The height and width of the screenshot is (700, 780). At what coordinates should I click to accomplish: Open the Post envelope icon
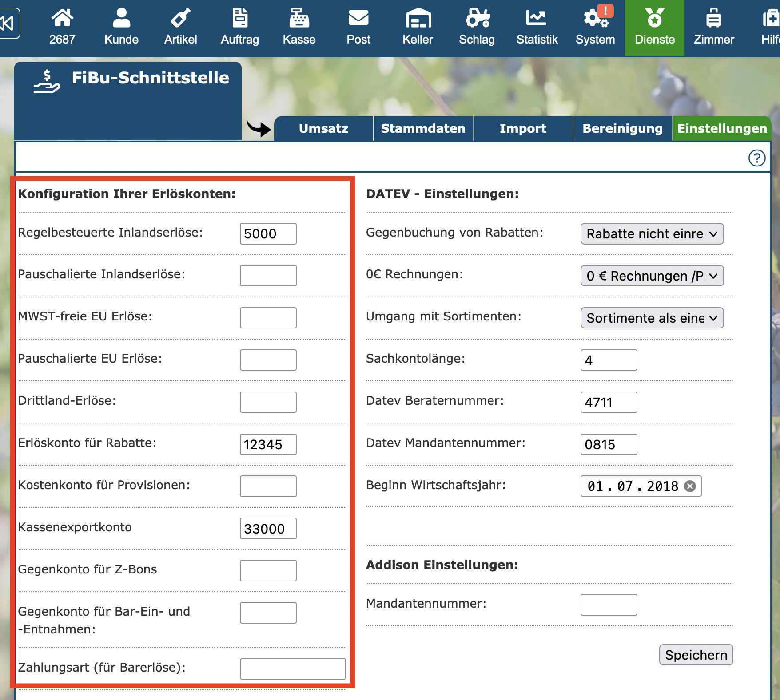click(x=358, y=19)
